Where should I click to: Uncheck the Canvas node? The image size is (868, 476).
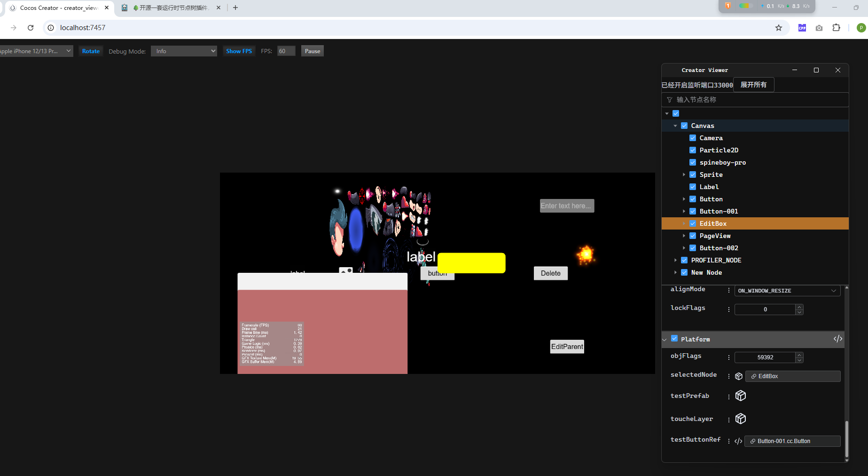pos(684,126)
